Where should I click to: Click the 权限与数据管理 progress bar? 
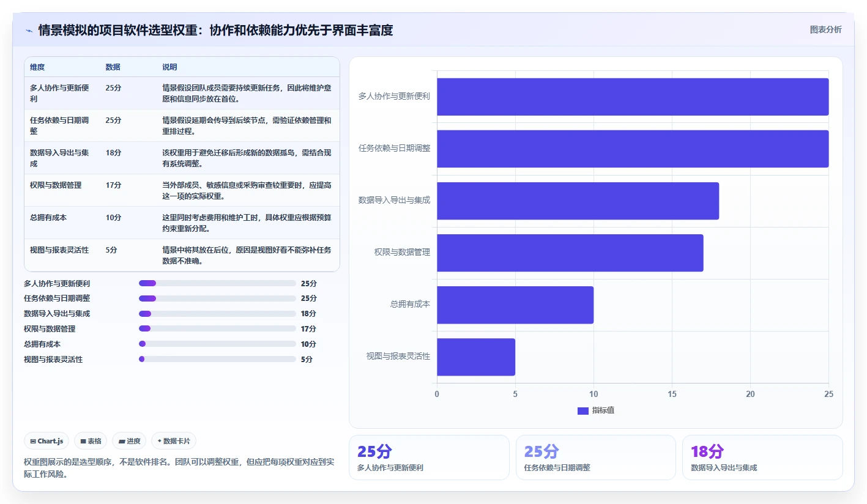(x=217, y=328)
